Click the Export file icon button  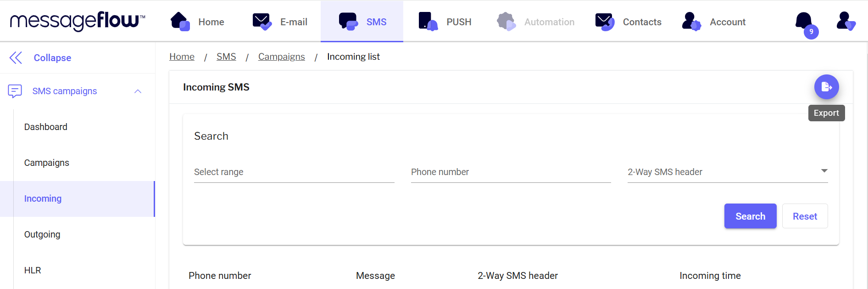coord(826,87)
